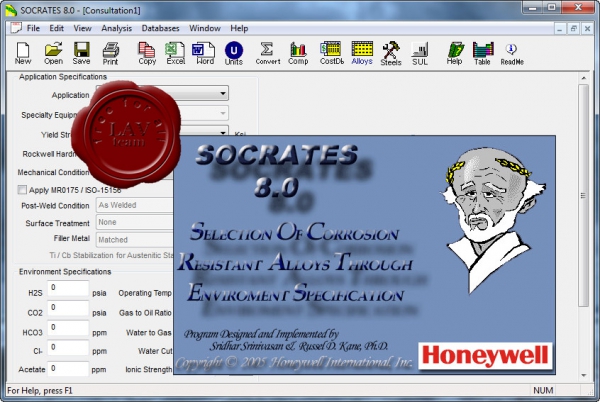
Task: Click the Application Specifications group label
Action: tap(63, 77)
